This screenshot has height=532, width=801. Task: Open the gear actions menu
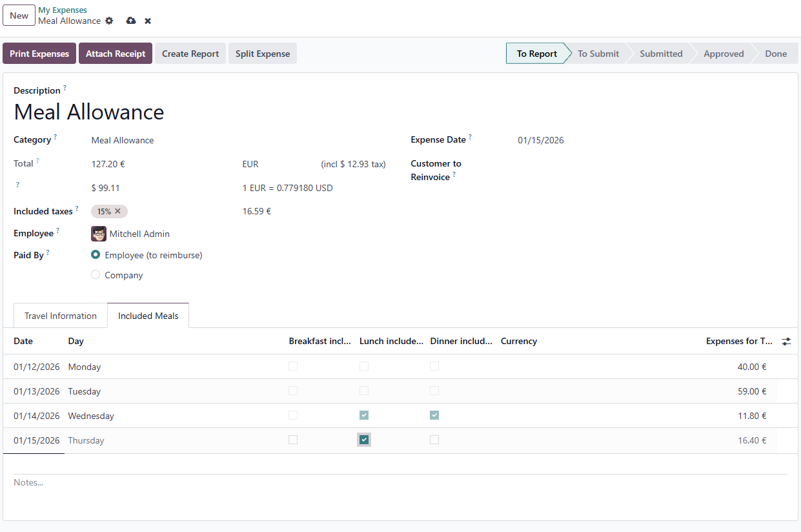coord(109,21)
